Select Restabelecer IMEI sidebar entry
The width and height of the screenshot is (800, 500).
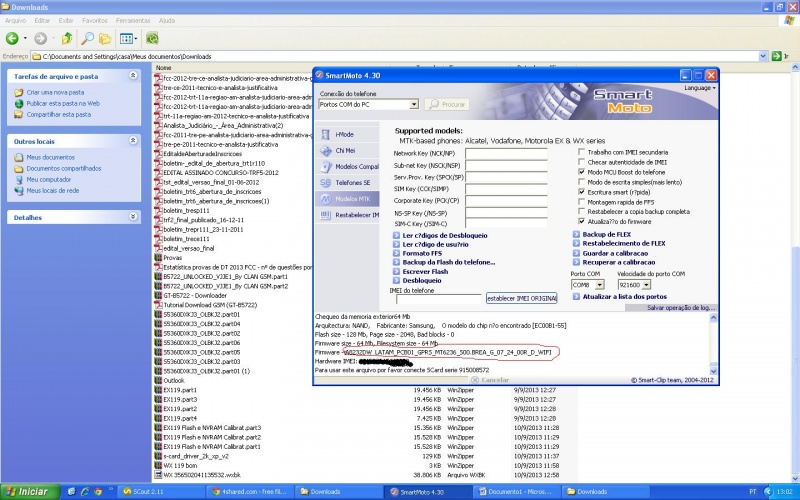click(347, 215)
